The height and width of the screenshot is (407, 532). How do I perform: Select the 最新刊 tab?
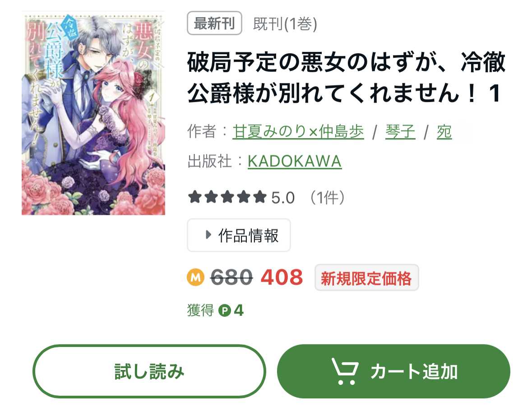(x=214, y=23)
